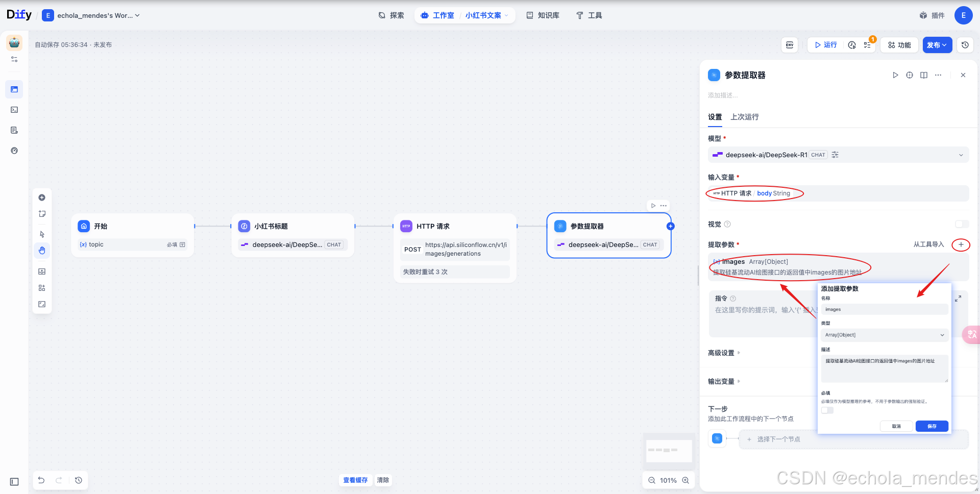This screenshot has height=494, width=980.
Task: Click the 清除 clear button
Action: click(x=383, y=480)
